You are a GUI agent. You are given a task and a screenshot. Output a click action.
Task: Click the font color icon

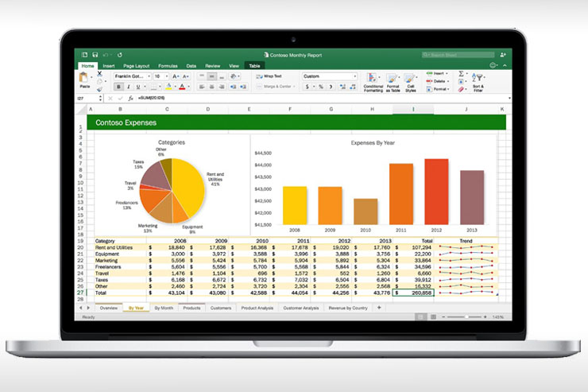point(182,86)
